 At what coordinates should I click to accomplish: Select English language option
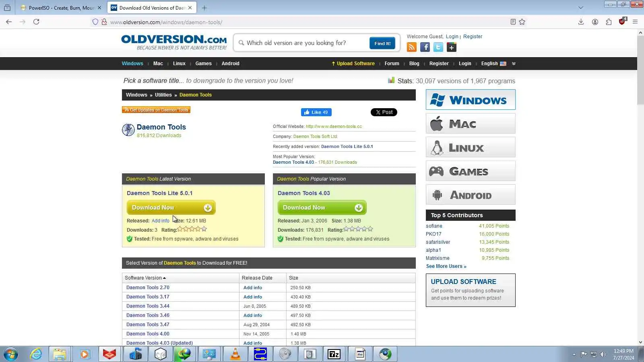493,64
